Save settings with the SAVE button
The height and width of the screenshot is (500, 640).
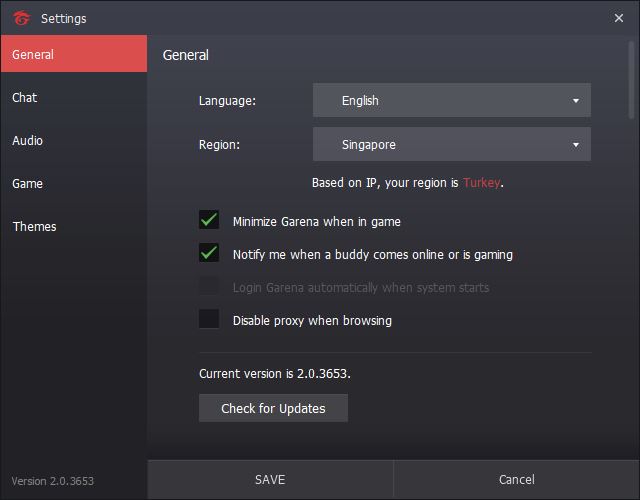pyautogui.click(x=270, y=480)
